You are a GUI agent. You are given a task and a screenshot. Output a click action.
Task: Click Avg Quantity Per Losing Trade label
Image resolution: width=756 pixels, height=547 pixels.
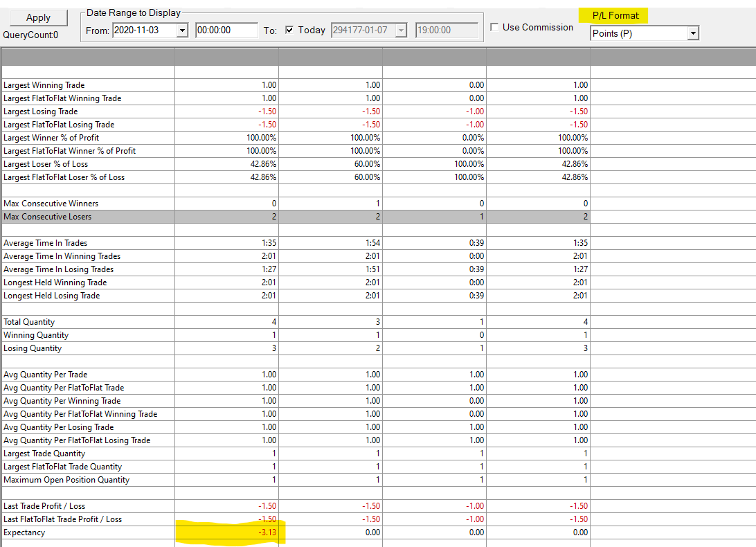tap(58, 427)
